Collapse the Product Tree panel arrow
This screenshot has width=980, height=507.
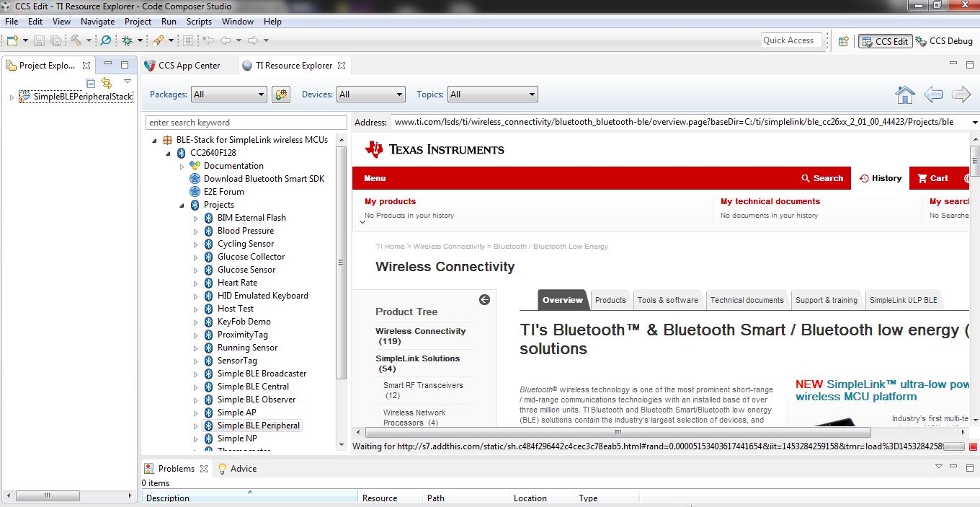[x=484, y=300]
